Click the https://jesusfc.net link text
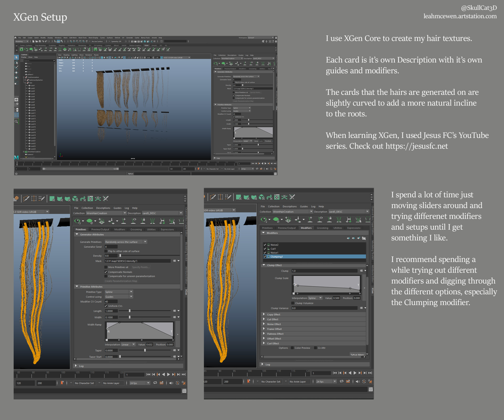Viewport: 504px width, 420px height. (417, 146)
